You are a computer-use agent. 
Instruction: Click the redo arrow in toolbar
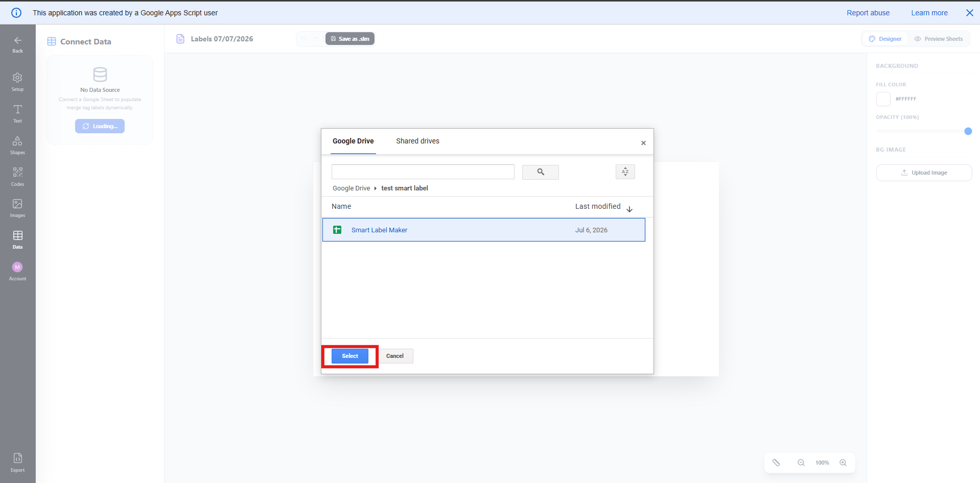315,39
